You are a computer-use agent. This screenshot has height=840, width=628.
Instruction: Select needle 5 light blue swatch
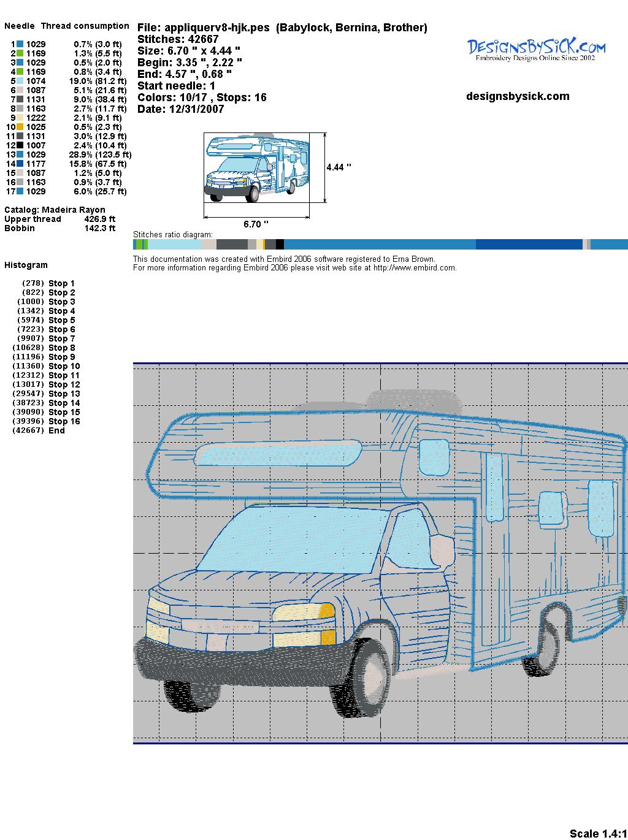[x=20, y=81]
